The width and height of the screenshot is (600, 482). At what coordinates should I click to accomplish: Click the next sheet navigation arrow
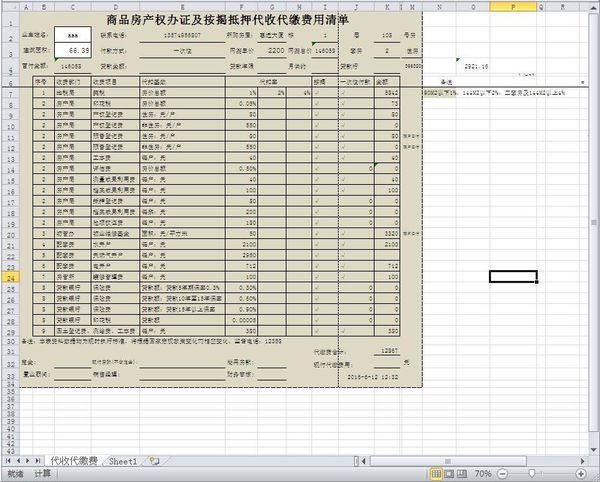[x=27, y=461]
